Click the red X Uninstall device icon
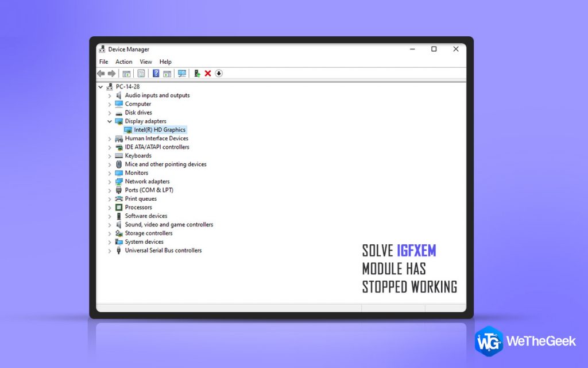 click(x=208, y=74)
